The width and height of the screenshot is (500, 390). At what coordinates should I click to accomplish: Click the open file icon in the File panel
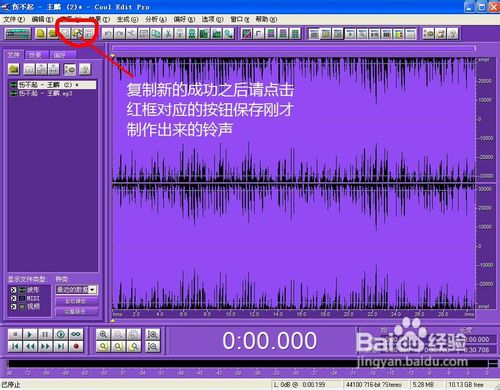pyautogui.click(x=14, y=69)
